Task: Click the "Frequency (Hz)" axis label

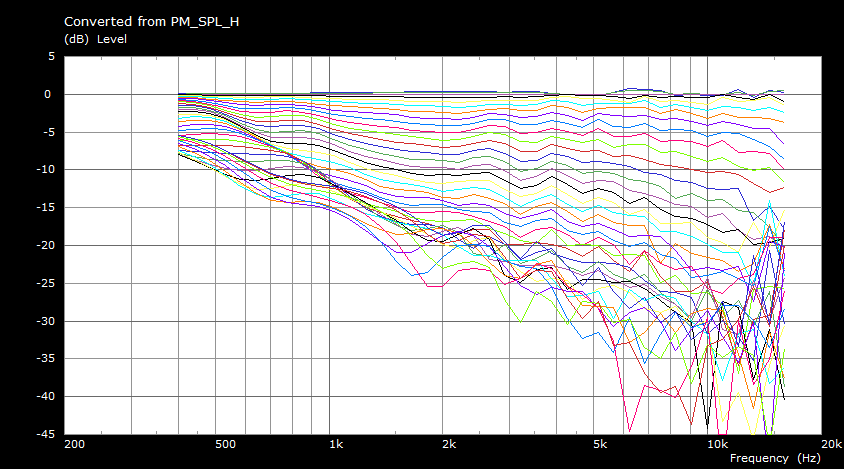Action: 775,458
